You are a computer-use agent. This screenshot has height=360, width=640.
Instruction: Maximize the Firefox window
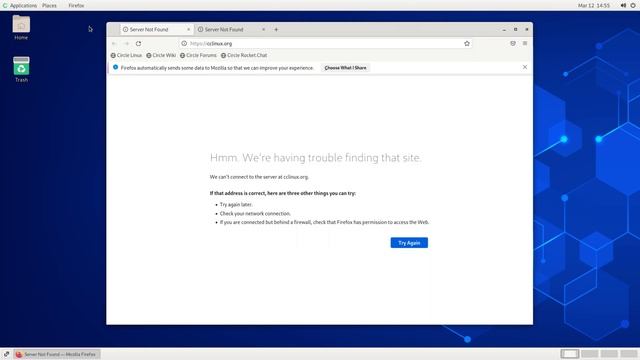[x=516, y=29]
